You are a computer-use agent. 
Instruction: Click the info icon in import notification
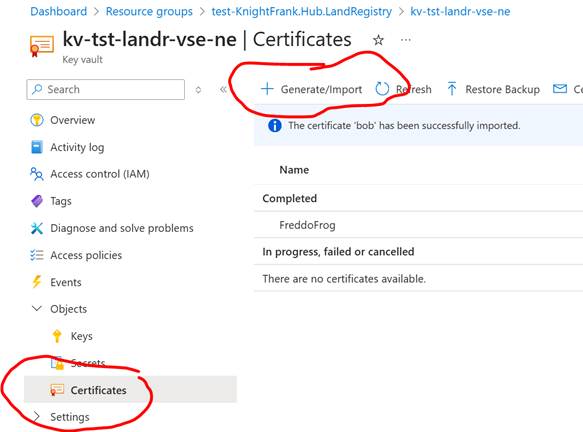(274, 126)
